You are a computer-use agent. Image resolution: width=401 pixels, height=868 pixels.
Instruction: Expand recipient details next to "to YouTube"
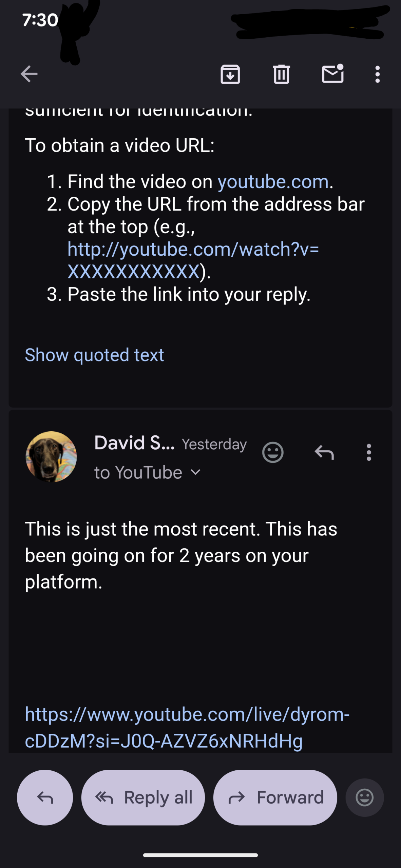click(x=196, y=472)
